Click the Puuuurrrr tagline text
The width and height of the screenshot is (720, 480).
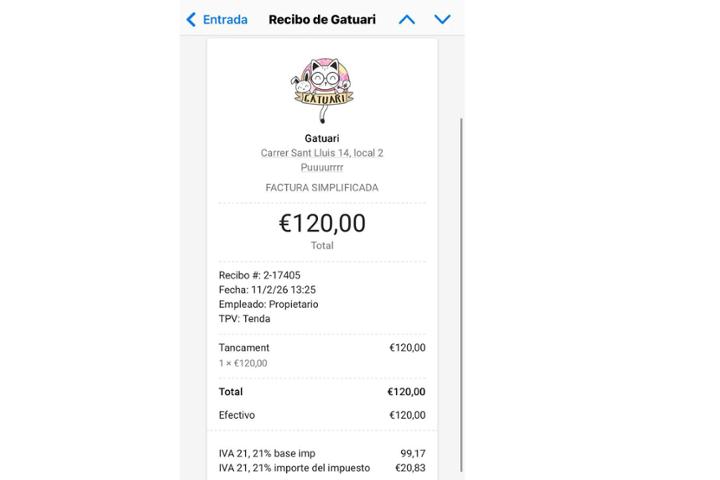click(322, 168)
